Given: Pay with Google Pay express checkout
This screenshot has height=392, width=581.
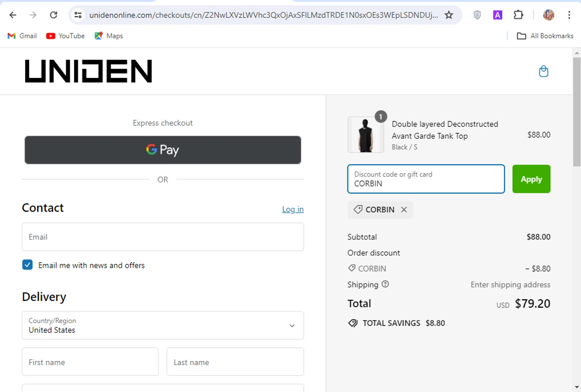Looking at the screenshot, I should click(163, 150).
